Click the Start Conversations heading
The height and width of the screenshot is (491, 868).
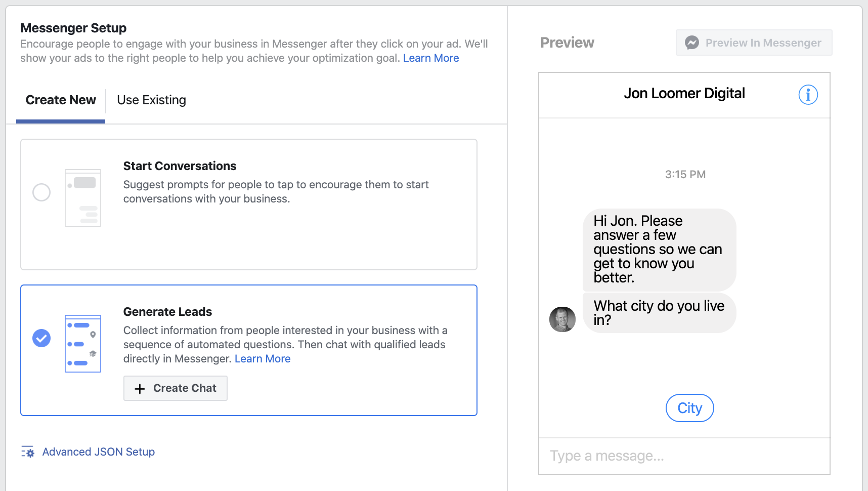pyautogui.click(x=180, y=166)
